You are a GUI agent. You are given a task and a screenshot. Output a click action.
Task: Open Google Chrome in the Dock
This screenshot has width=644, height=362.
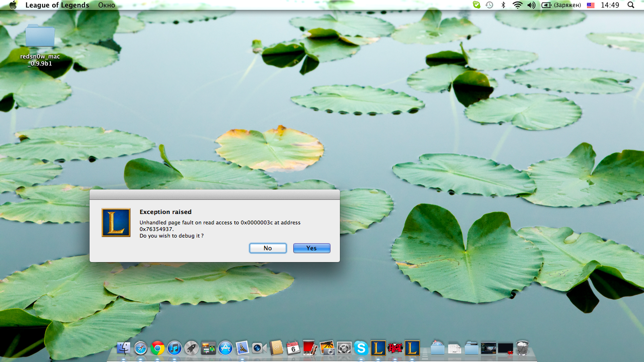click(x=157, y=348)
